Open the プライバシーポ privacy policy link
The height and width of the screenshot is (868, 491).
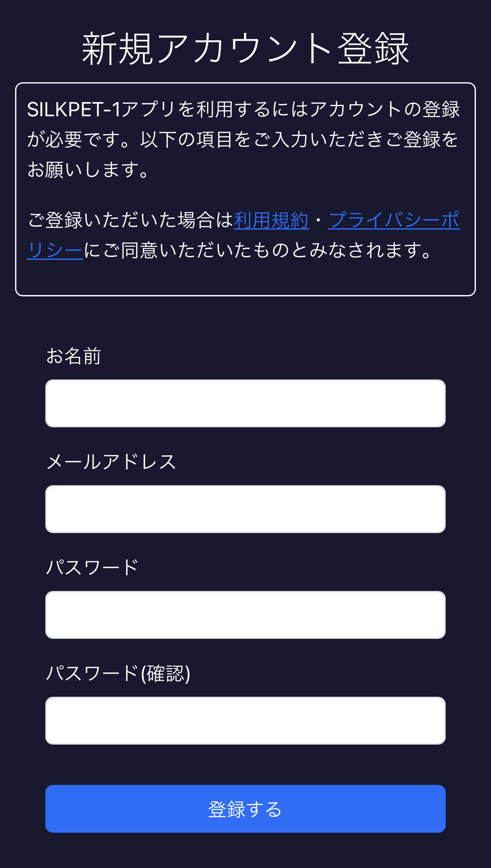click(394, 220)
